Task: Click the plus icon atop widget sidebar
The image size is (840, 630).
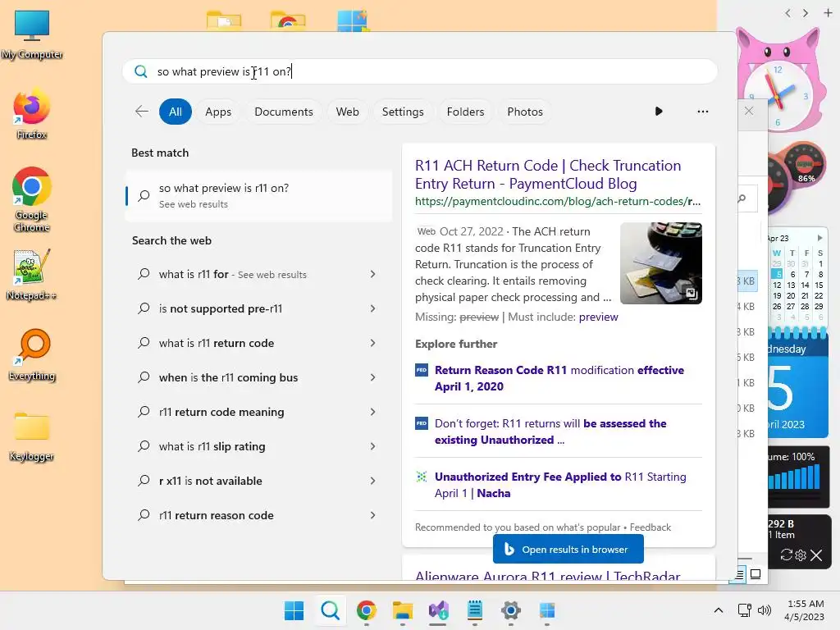Action: (x=828, y=13)
